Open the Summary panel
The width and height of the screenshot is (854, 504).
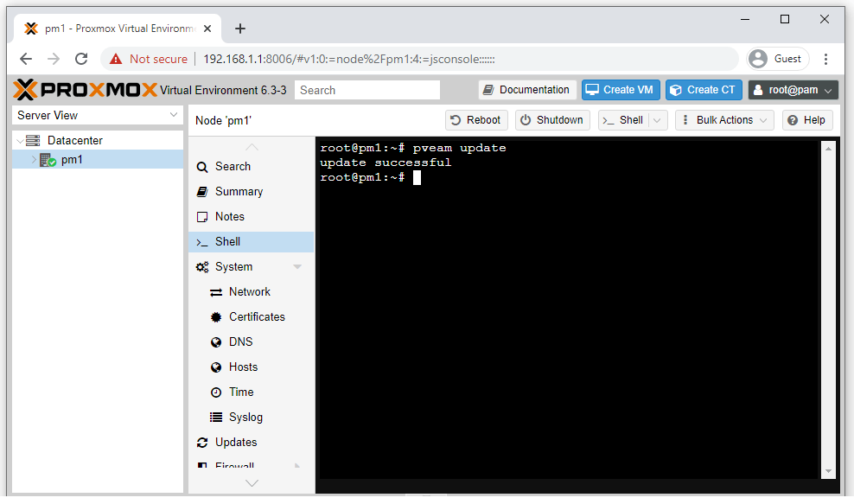[x=251, y=192]
